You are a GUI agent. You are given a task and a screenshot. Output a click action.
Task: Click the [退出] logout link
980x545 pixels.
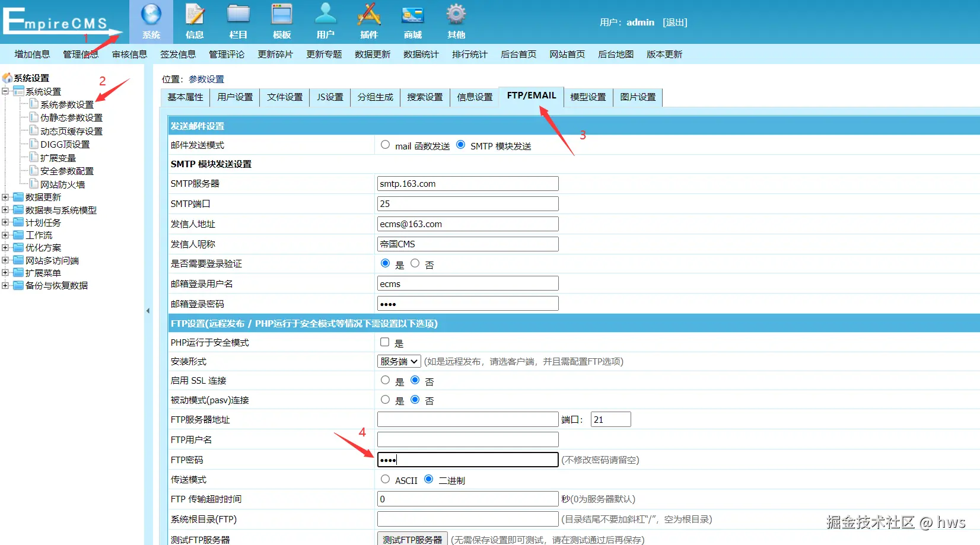675,23
